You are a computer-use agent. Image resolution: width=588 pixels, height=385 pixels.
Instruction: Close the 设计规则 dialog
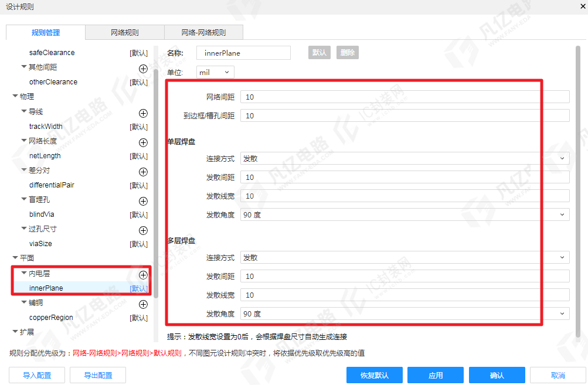(x=583, y=6)
